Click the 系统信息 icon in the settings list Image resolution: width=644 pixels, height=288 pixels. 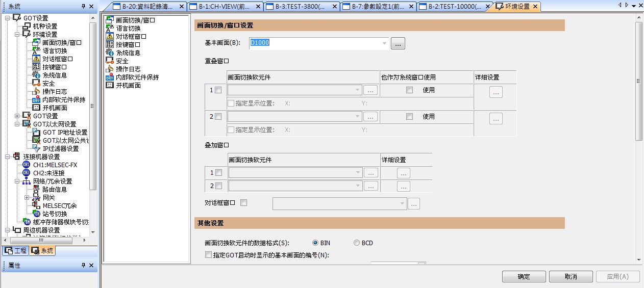click(109, 53)
